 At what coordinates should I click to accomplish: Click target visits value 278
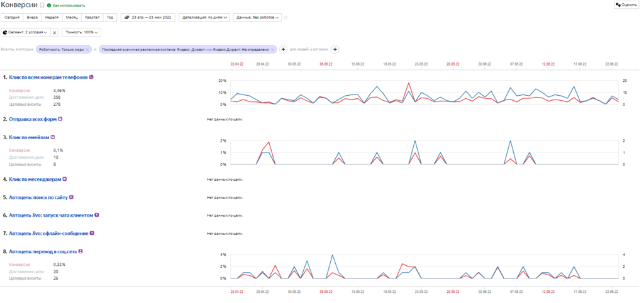[57, 105]
